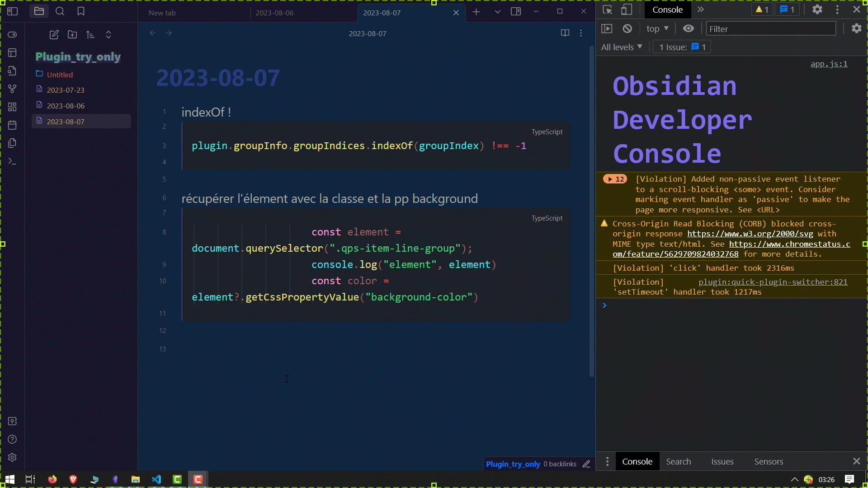The height and width of the screenshot is (488, 868).
Task: Switch to the Issues drawer tab
Action: (x=722, y=461)
